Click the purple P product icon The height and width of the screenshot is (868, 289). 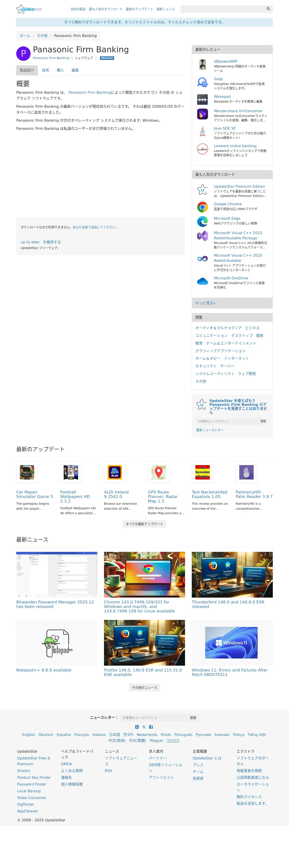click(23, 54)
